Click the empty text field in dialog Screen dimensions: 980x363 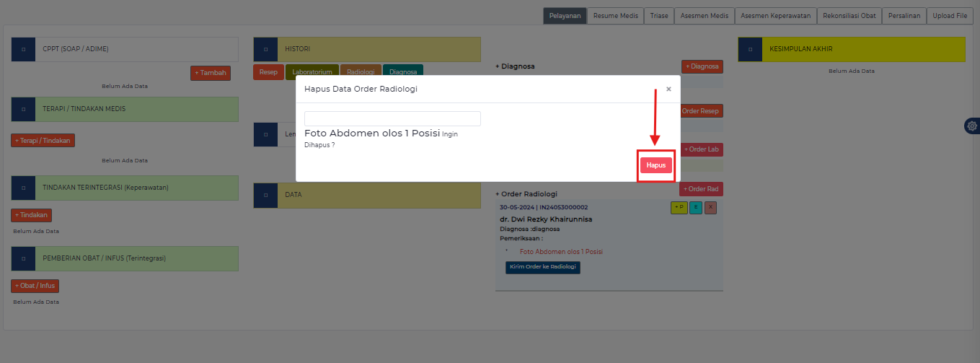pos(392,118)
